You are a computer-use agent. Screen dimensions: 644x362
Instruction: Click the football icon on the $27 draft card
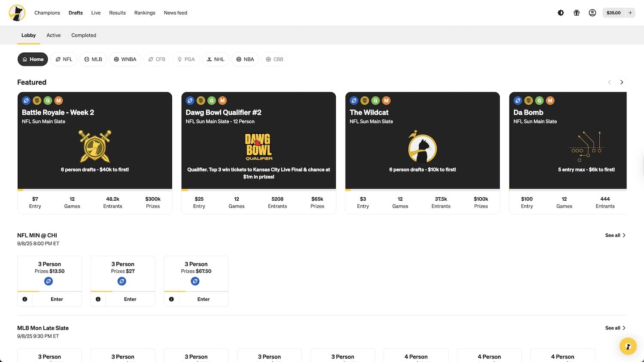pos(122,281)
